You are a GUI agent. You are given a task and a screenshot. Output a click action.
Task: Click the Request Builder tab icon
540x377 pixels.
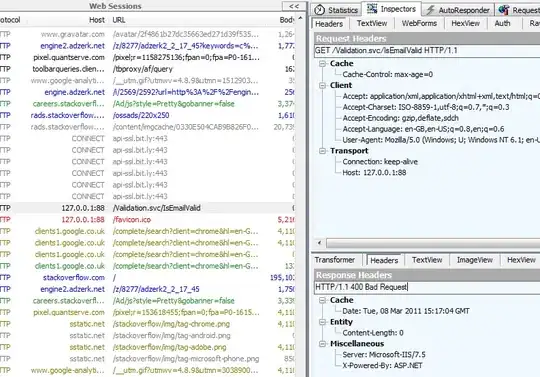click(x=504, y=10)
